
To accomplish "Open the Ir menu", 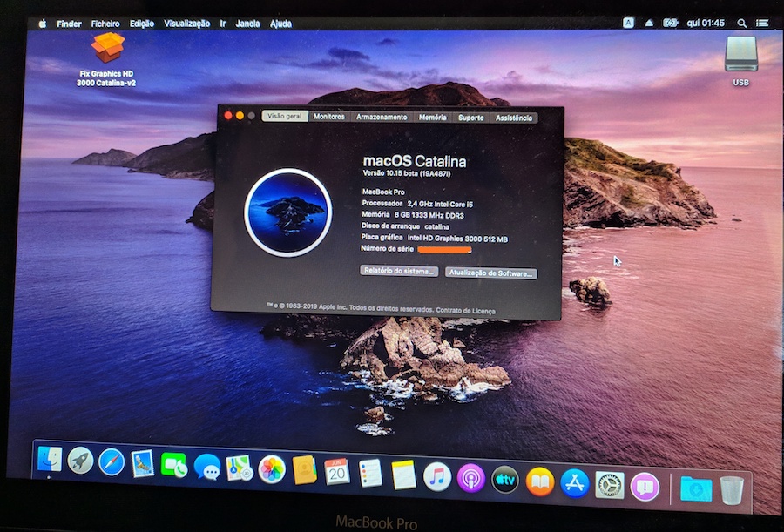I will point(223,24).
